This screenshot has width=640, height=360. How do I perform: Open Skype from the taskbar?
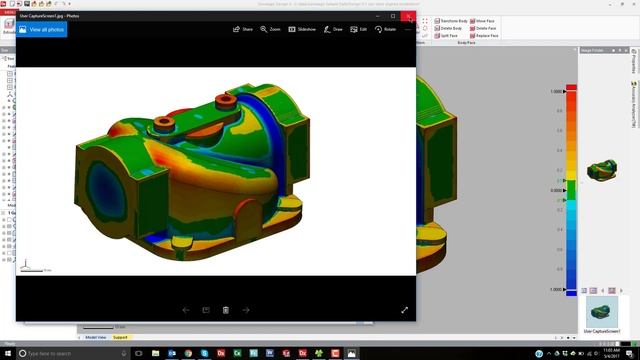point(204,353)
